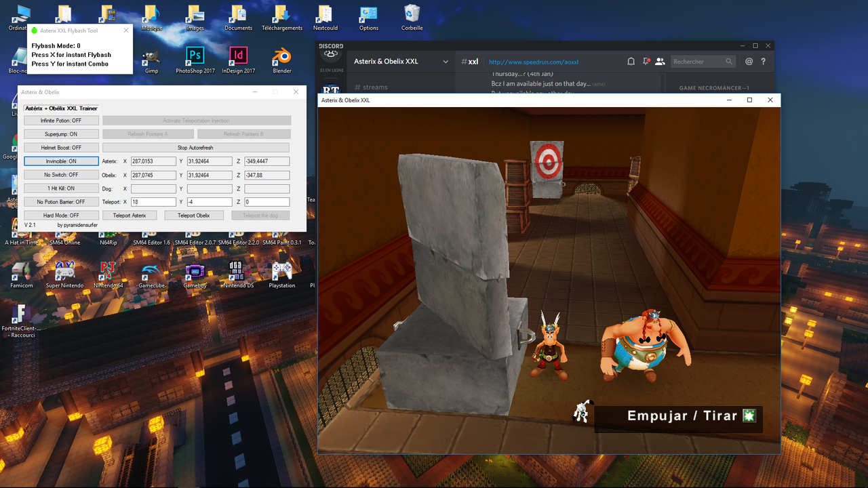Launch InDesign 2017 desktop shortcut

click(238, 60)
